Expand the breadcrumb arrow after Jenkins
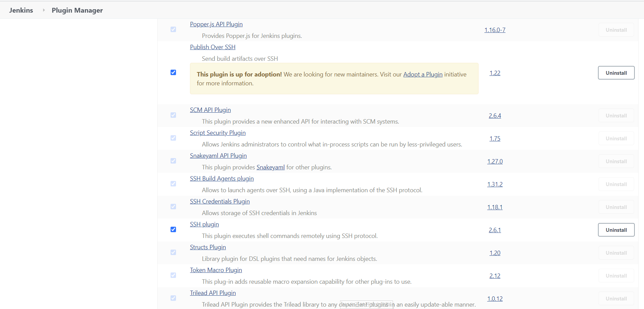 pyautogui.click(x=44, y=10)
